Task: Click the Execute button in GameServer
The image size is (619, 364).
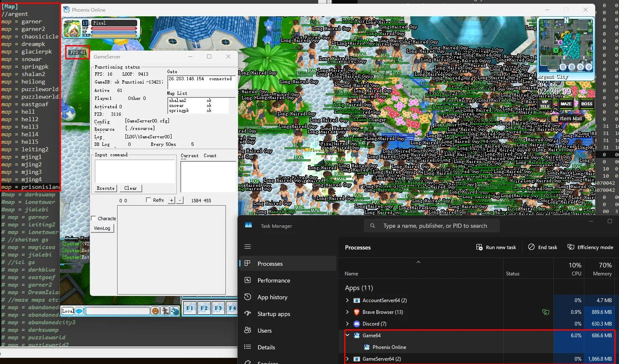Action: [x=105, y=188]
